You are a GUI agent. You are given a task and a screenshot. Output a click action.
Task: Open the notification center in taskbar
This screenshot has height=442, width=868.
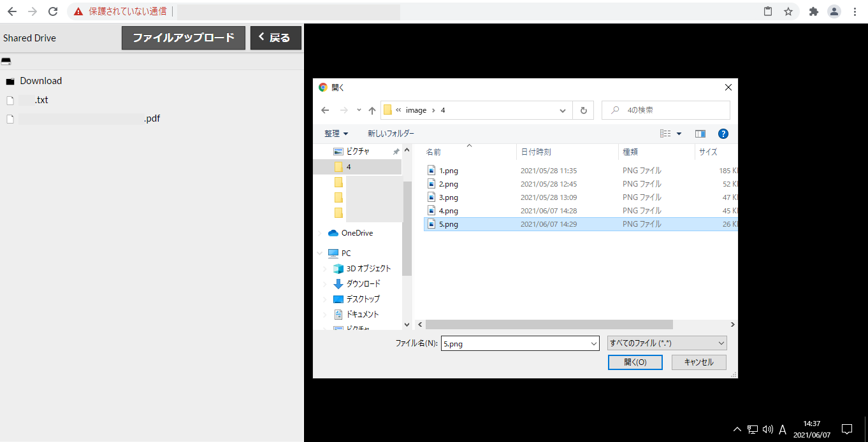847,429
